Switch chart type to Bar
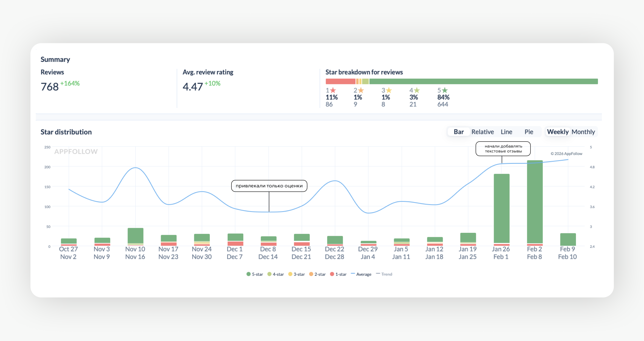 (x=459, y=132)
